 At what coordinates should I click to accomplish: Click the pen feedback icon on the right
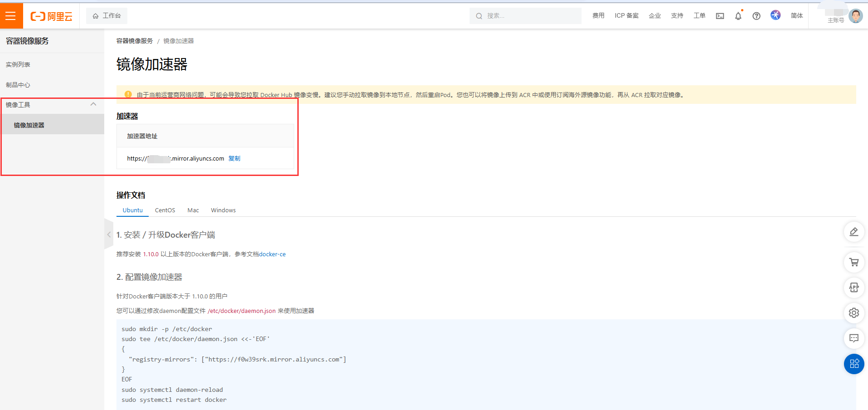point(853,232)
